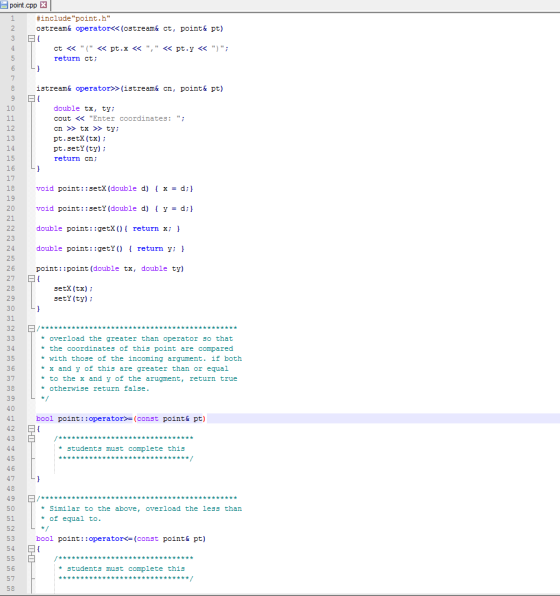Collapse comment block fold at line 32
The height and width of the screenshot is (596, 560).
pos(31,328)
